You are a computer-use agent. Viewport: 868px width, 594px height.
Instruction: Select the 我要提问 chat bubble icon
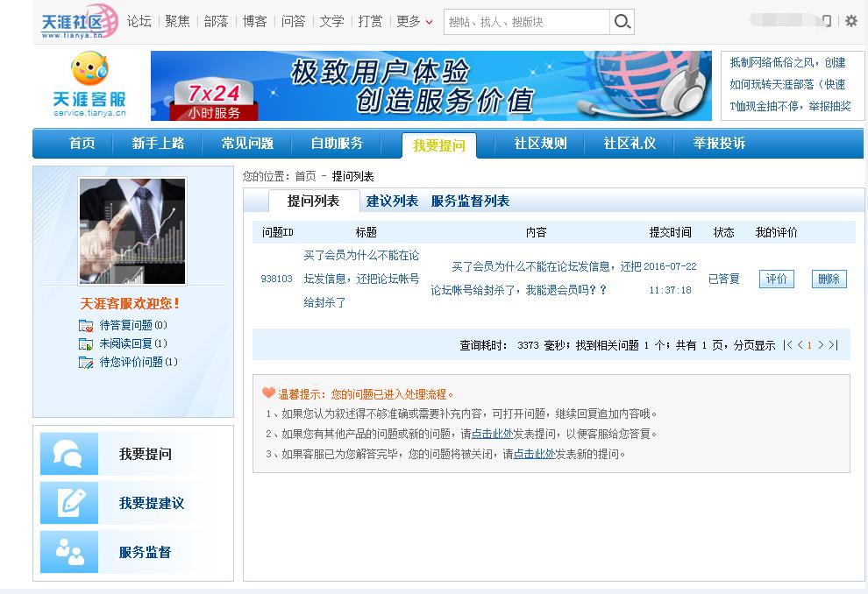pyautogui.click(x=68, y=455)
